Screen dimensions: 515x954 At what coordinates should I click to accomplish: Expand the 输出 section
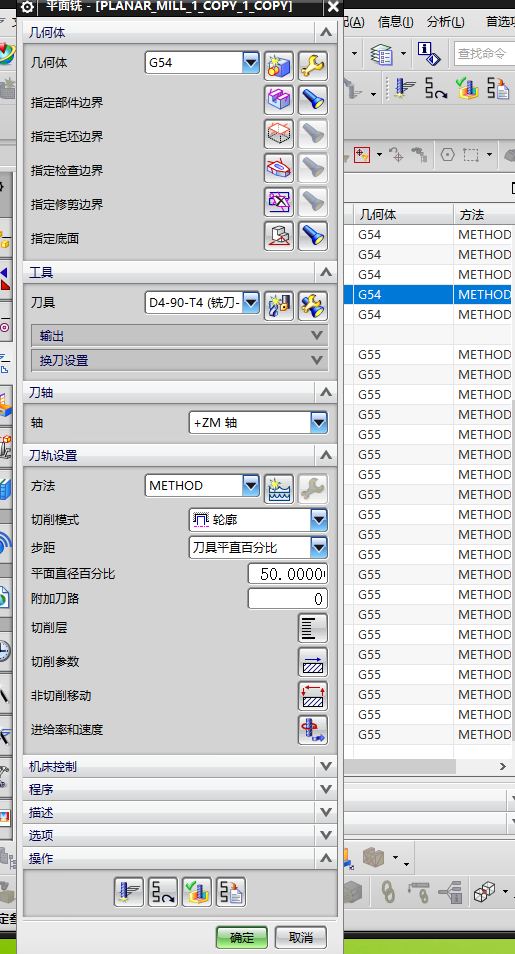180,336
